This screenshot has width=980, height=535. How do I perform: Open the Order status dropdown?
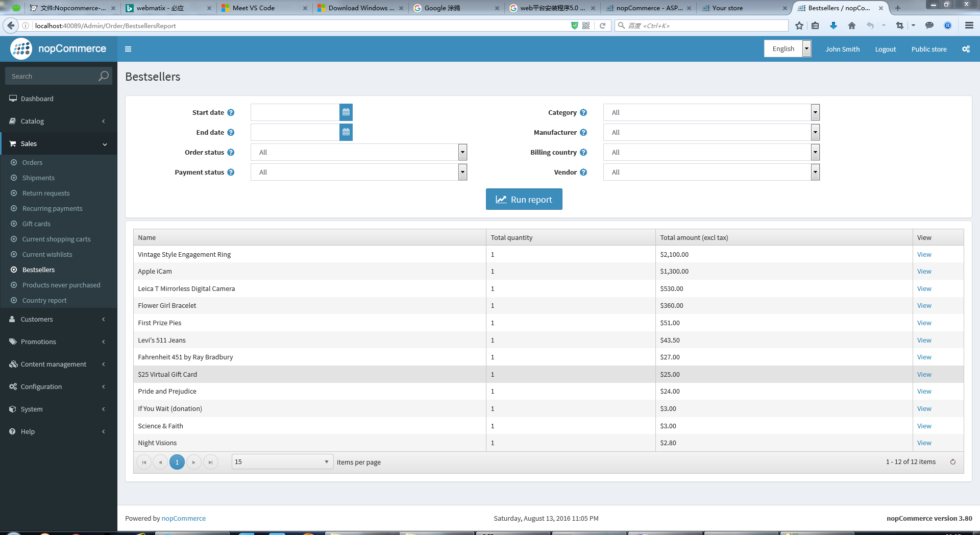point(359,152)
